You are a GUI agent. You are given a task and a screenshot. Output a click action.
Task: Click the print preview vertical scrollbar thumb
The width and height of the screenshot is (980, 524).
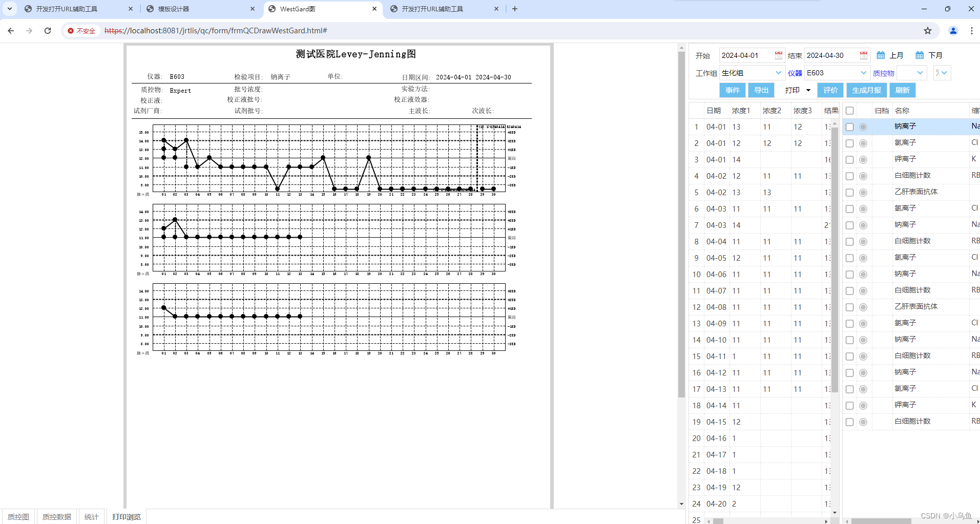(681, 224)
